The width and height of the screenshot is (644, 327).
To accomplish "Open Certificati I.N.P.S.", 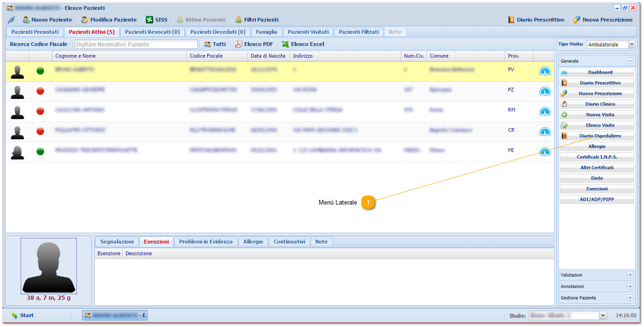I will point(597,157).
